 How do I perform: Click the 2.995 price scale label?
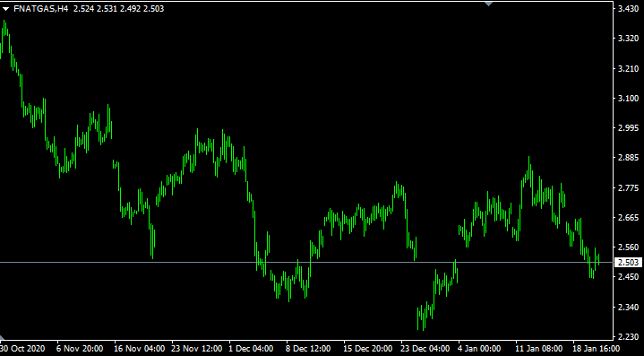pyautogui.click(x=628, y=128)
